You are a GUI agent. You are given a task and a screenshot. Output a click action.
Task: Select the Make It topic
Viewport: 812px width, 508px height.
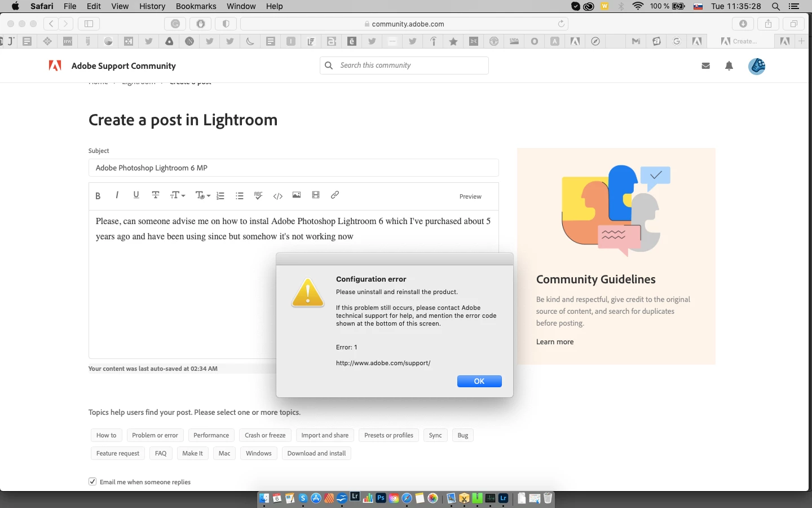tap(192, 453)
